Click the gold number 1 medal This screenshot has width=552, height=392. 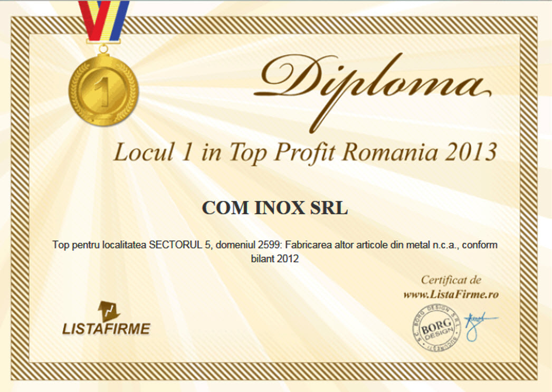[x=103, y=89]
